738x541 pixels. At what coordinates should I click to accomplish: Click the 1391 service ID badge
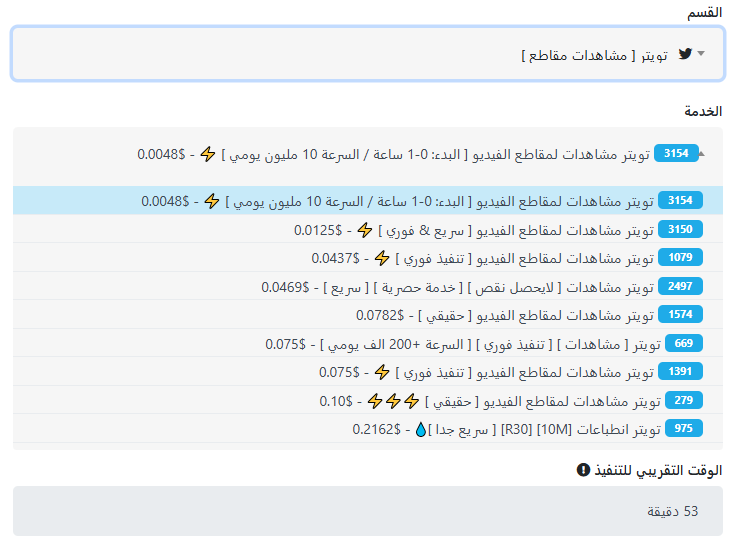[x=680, y=371]
